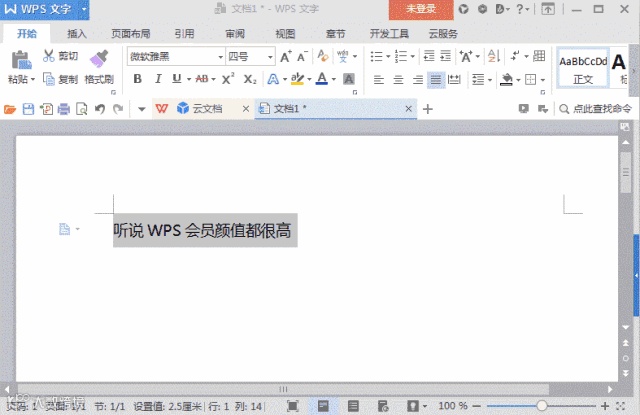This screenshot has height=415, width=640.
Task: Toggle Underline formatting
Action: pyautogui.click(x=176, y=78)
